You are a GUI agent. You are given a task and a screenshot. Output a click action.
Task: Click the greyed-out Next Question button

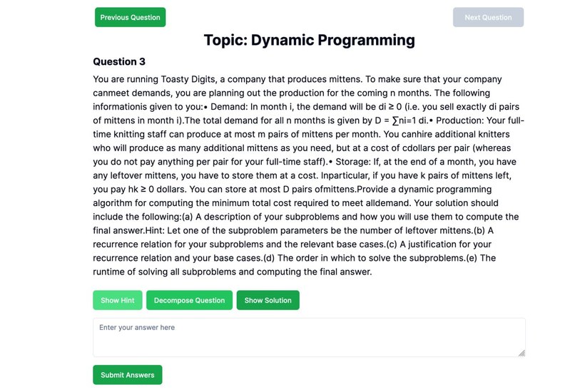[x=488, y=17]
